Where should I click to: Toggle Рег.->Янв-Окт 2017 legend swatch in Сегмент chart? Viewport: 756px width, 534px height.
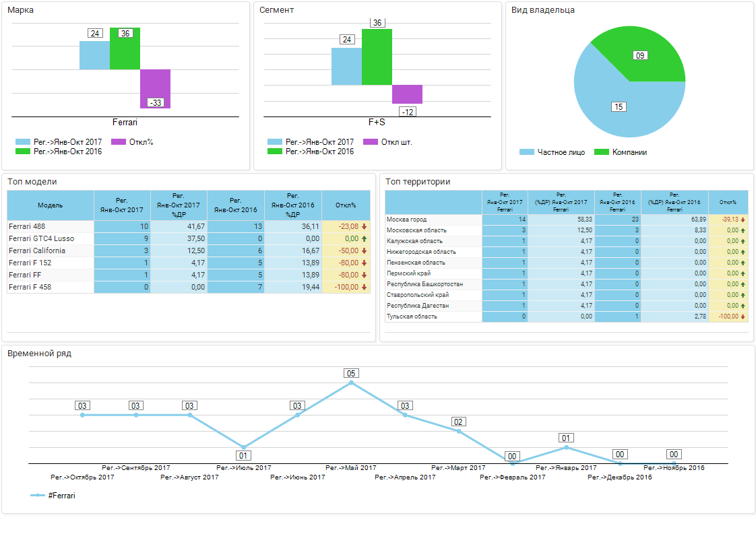(275, 142)
